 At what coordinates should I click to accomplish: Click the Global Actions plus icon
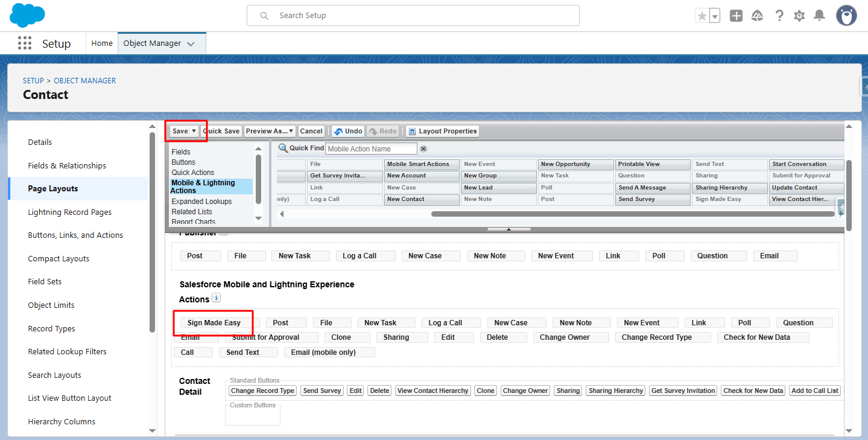(x=736, y=16)
